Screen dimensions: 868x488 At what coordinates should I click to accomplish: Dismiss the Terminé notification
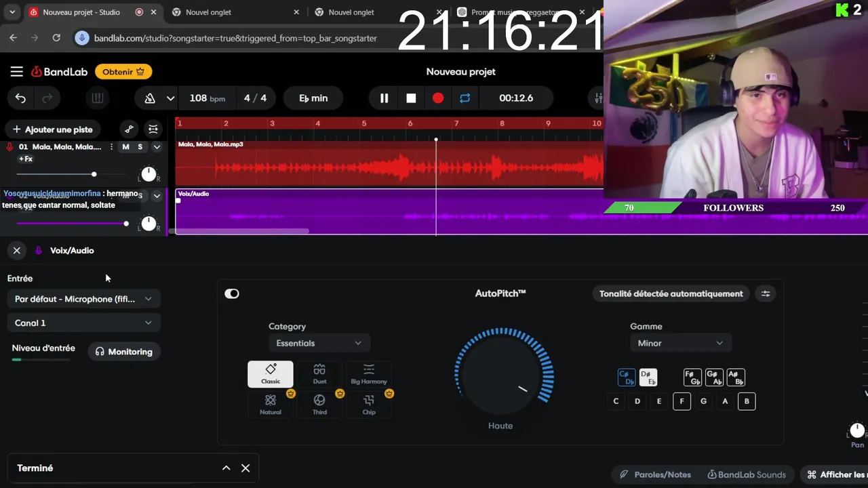coord(245,468)
